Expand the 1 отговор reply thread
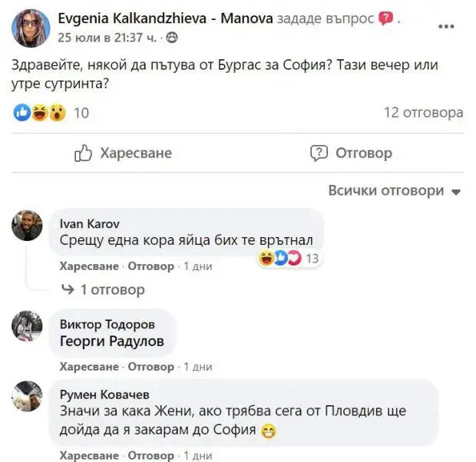This screenshot has height=462, width=476. click(x=112, y=289)
